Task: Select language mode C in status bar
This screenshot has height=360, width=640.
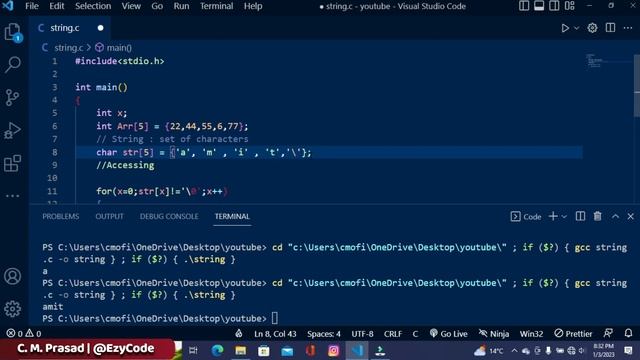Action: pyautogui.click(x=415, y=333)
